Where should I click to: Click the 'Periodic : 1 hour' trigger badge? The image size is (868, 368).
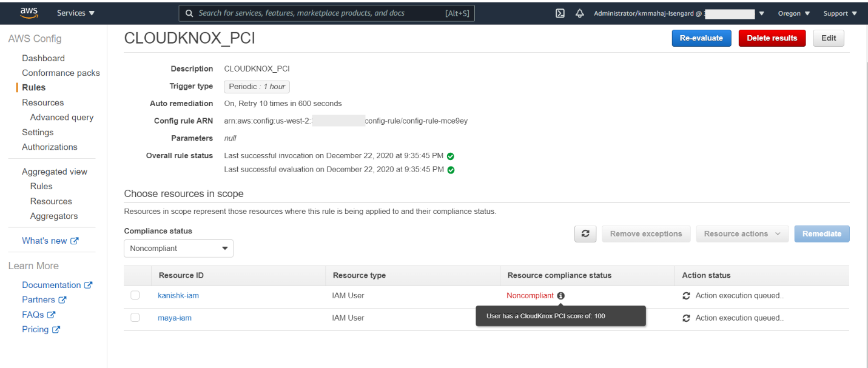click(x=257, y=87)
